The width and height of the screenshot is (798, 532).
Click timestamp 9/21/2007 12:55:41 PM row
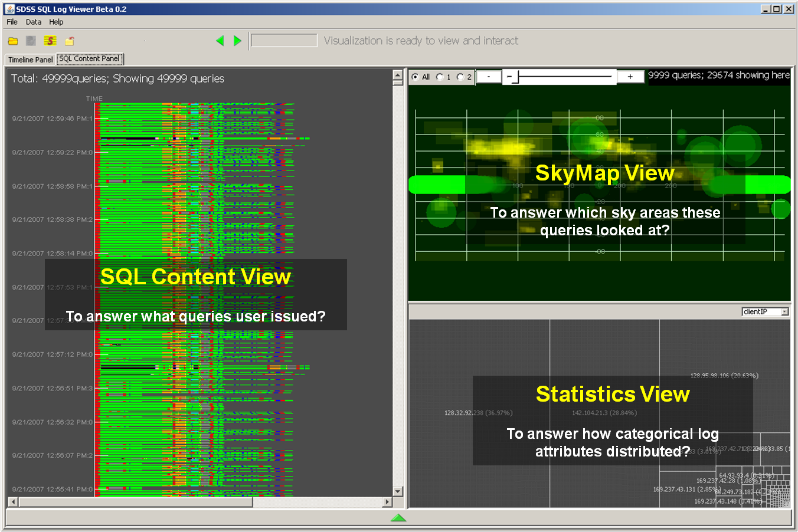point(53,489)
